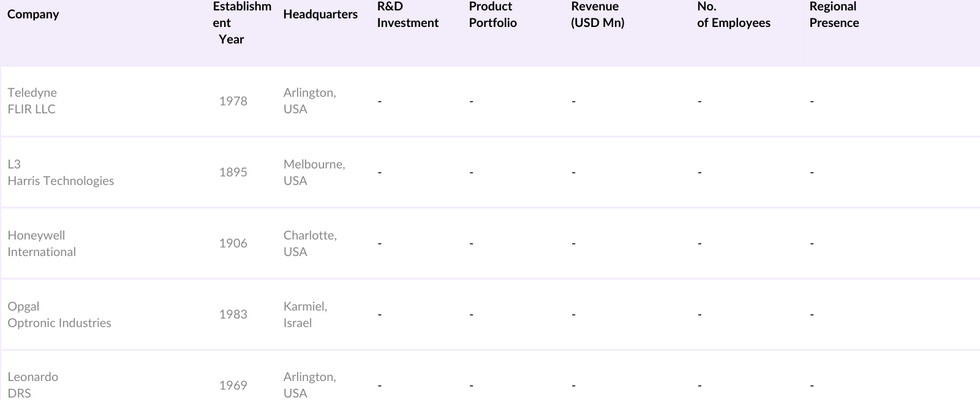
Task: Open the Leonardo DRS company entry
Action: coord(33,385)
